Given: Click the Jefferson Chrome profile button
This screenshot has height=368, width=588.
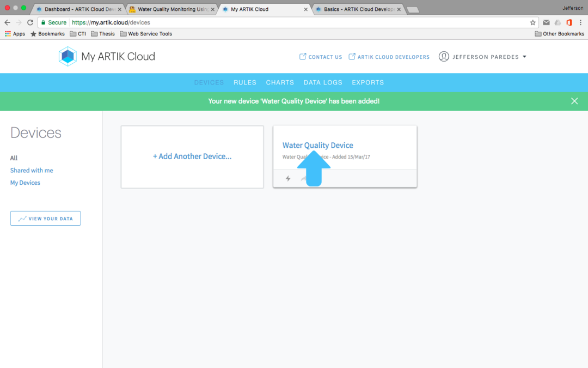Looking at the screenshot, I should coord(573,8).
